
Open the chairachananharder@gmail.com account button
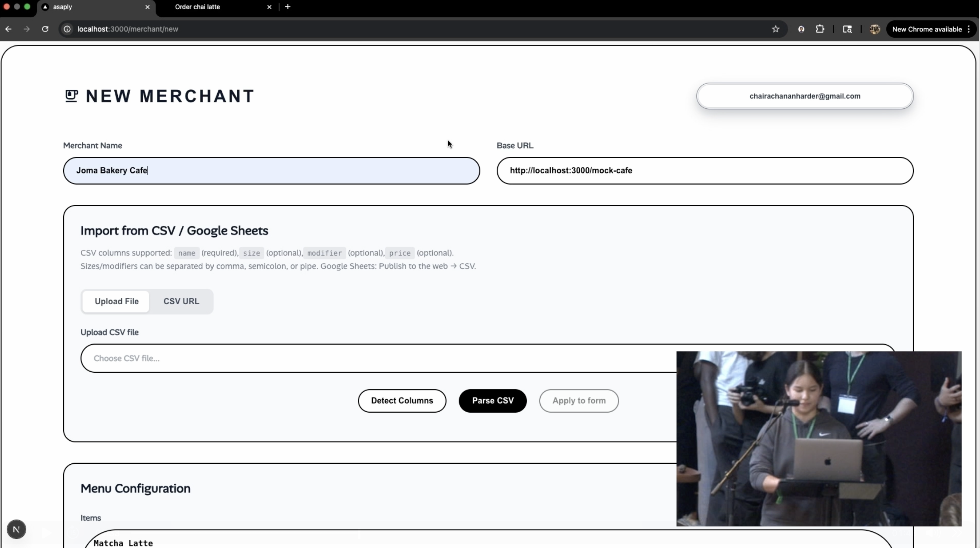coord(805,96)
